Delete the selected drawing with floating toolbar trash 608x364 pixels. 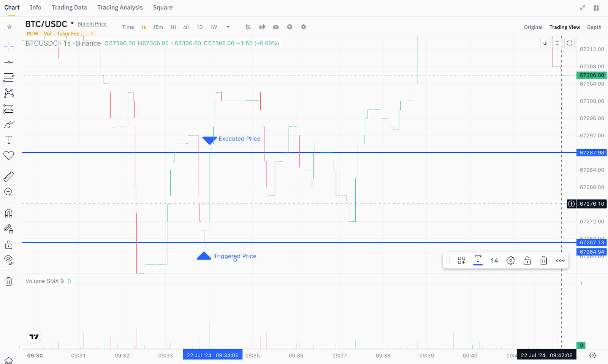click(544, 260)
